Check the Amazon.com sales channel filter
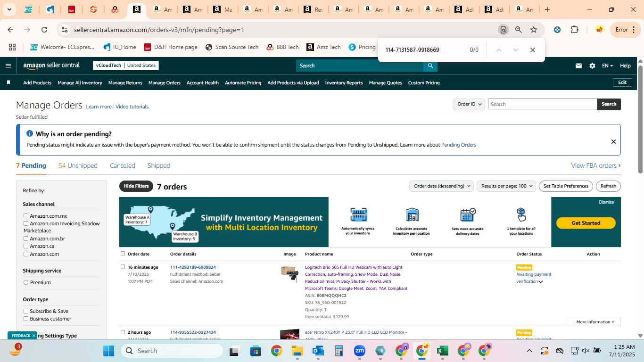The height and width of the screenshot is (362, 644). tap(26, 254)
